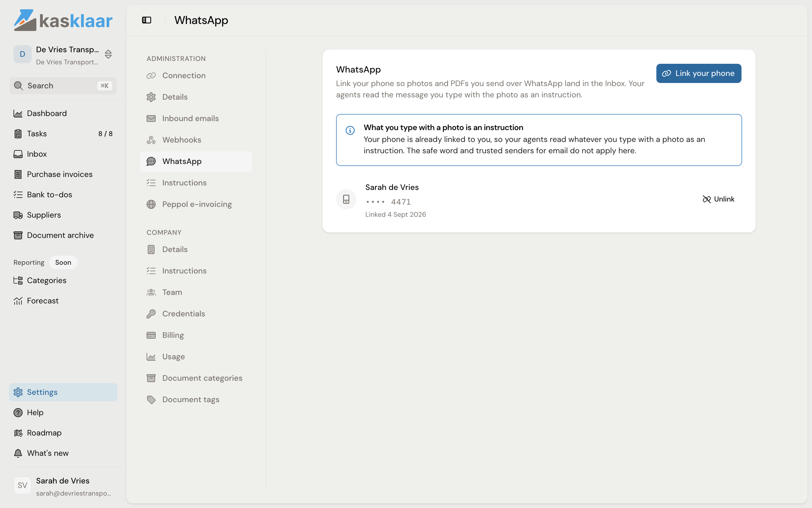Click the Help question mark icon
This screenshot has width=812, height=508.
click(x=18, y=413)
